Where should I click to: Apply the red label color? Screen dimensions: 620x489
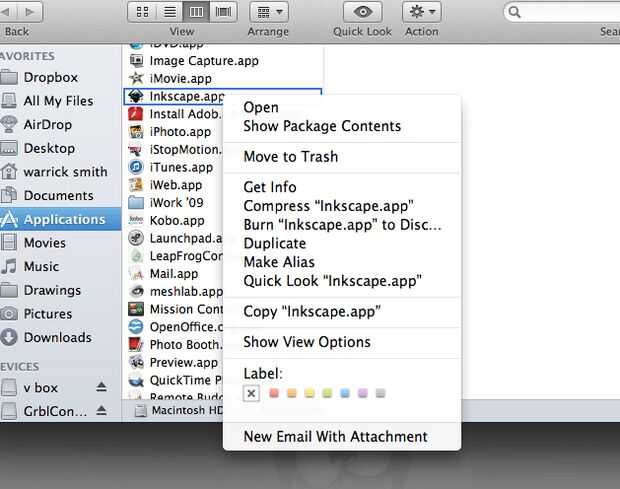pos(274,393)
